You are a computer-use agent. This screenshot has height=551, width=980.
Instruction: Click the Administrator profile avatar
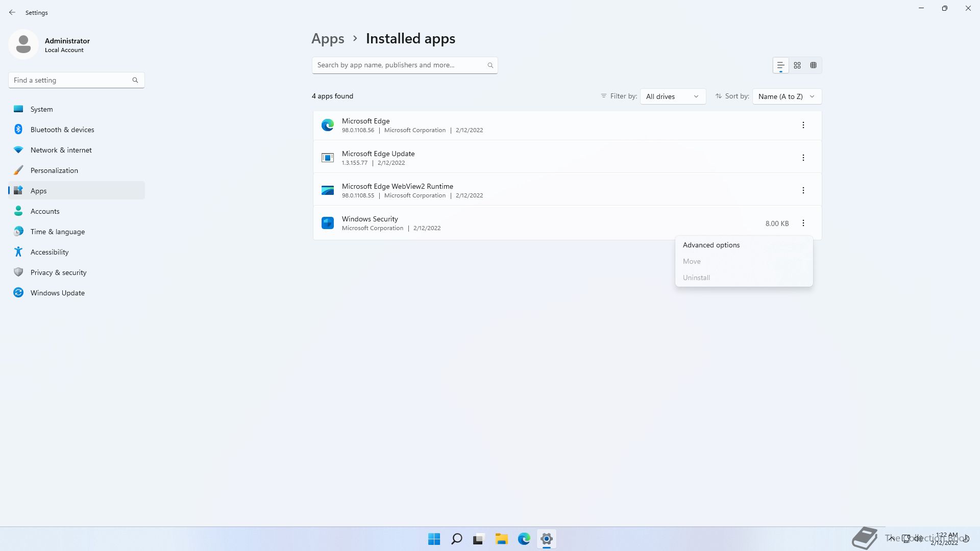click(x=23, y=44)
